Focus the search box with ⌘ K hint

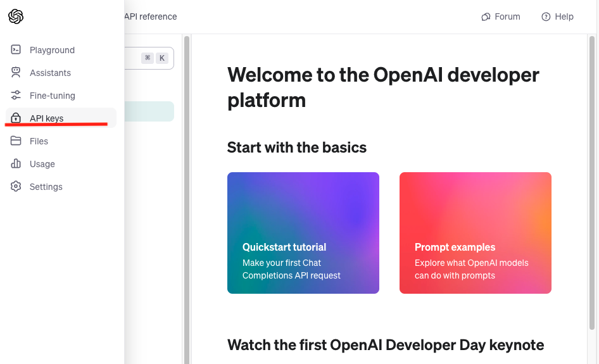click(149, 58)
